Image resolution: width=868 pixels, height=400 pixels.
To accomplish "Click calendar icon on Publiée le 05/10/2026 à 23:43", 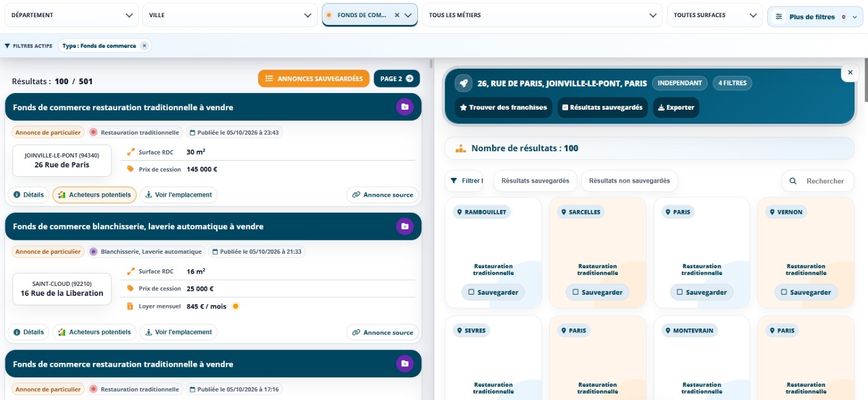I will pos(193,132).
